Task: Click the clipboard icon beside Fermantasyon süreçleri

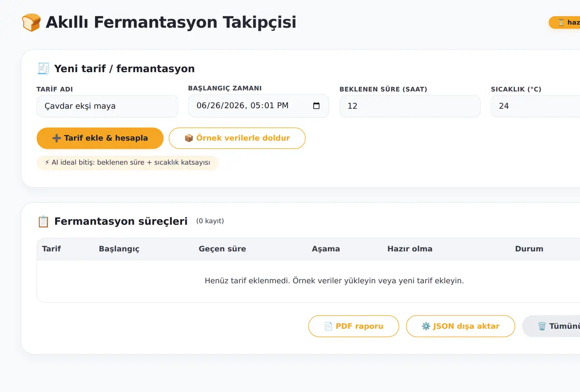Action: point(43,221)
